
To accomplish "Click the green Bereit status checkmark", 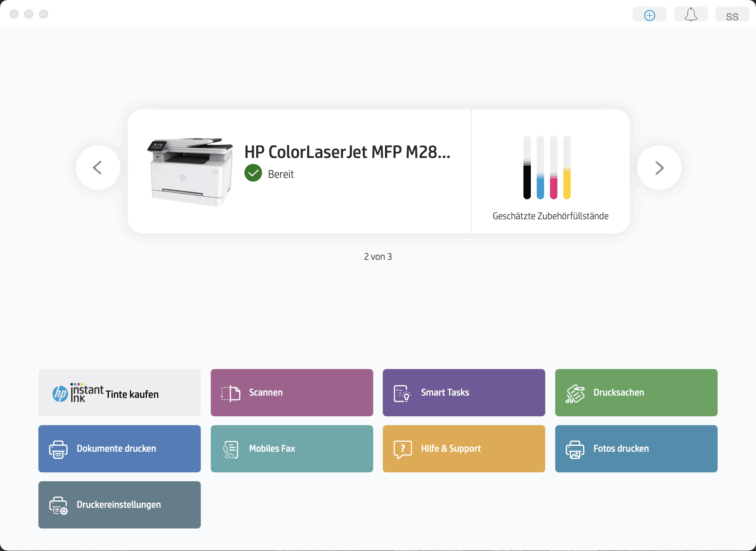I will coord(253,173).
